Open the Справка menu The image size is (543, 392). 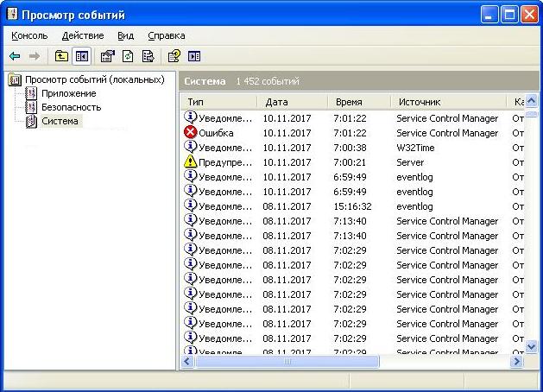pyautogui.click(x=167, y=35)
